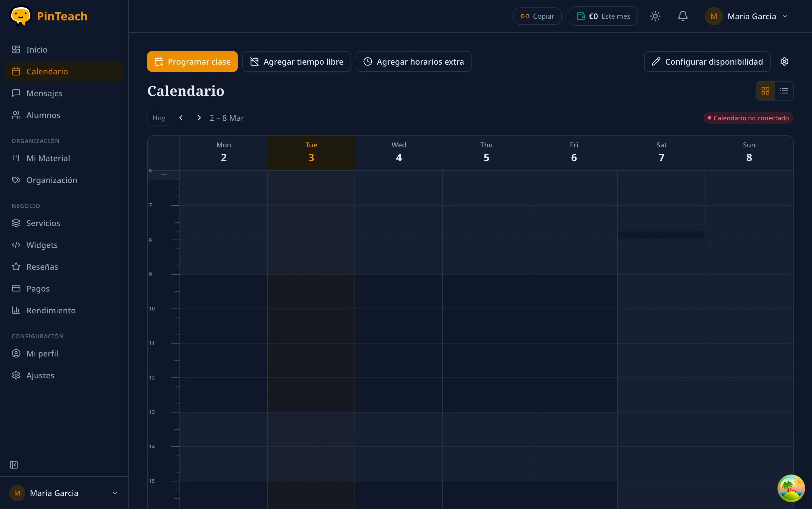
Task: Click the palm tree vacation icon
Action: [x=790, y=488]
